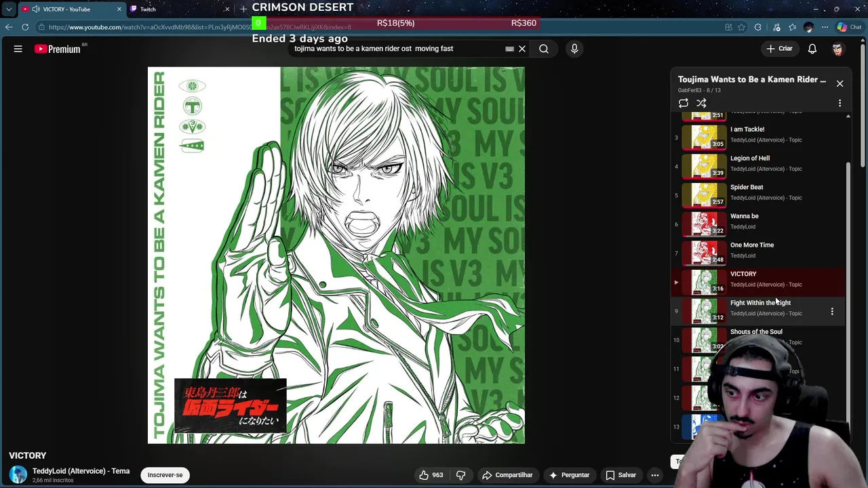Play I am Tackle! from the playlist

coord(759,137)
